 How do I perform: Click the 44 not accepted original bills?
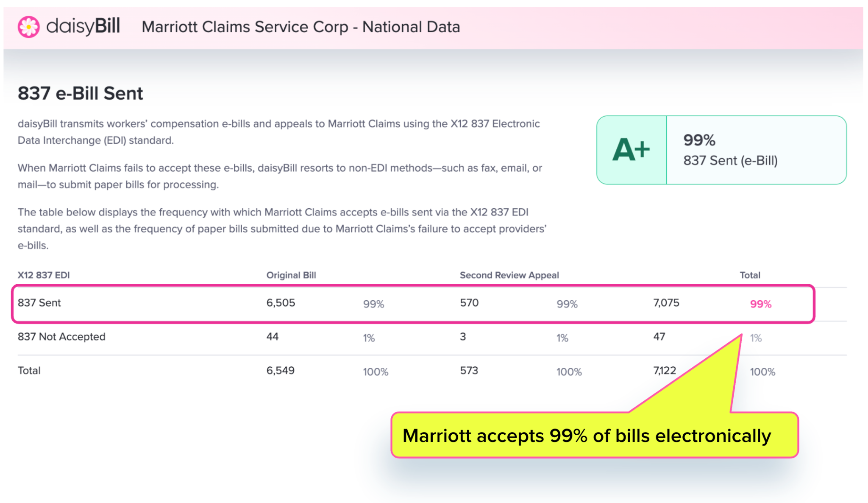tap(272, 337)
